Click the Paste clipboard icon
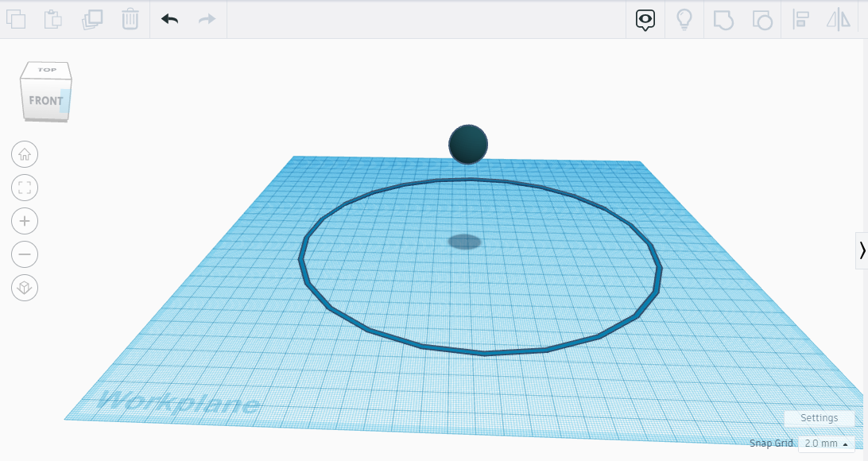 pos(53,19)
